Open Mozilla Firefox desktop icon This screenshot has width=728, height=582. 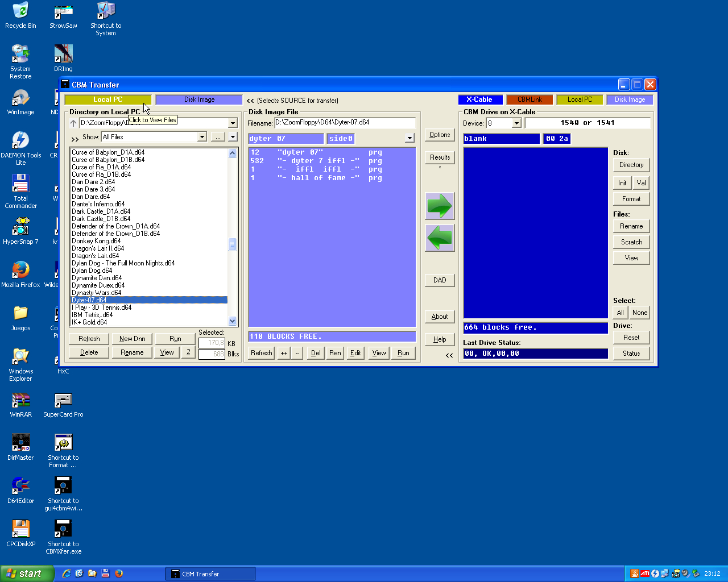coord(20,275)
